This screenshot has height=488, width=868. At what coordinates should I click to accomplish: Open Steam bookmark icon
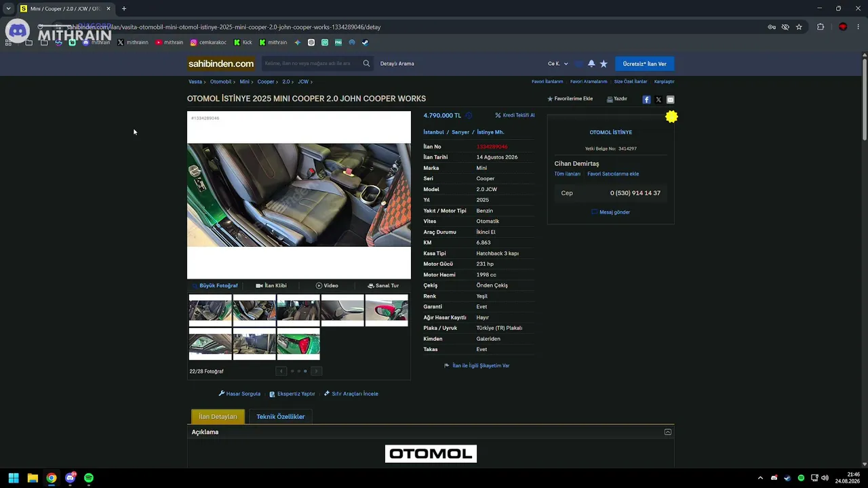tap(365, 42)
